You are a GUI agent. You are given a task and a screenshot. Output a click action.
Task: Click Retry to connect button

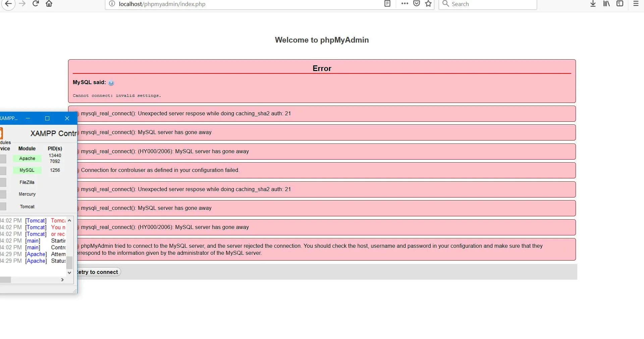97,272
